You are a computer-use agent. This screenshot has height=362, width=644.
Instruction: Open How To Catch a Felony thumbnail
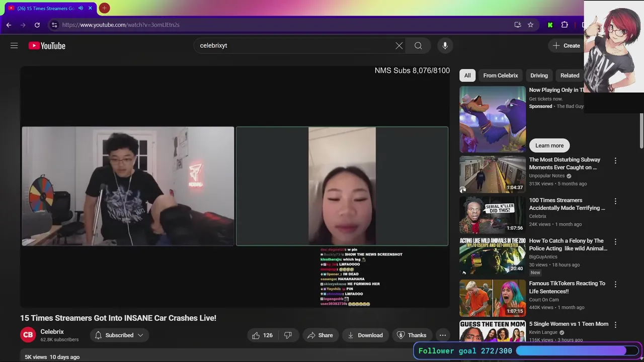tap(493, 256)
